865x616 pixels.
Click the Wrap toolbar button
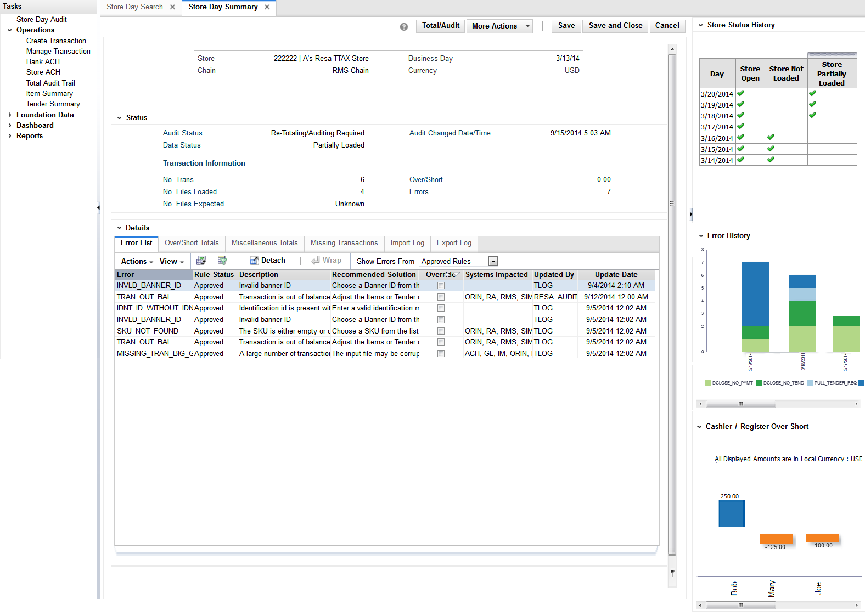coord(327,261)
